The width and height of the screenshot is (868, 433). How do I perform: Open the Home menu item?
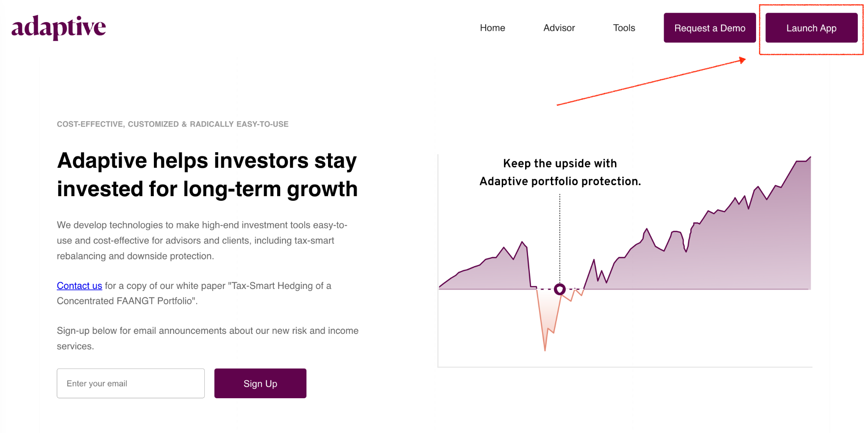tap(492, 28)
